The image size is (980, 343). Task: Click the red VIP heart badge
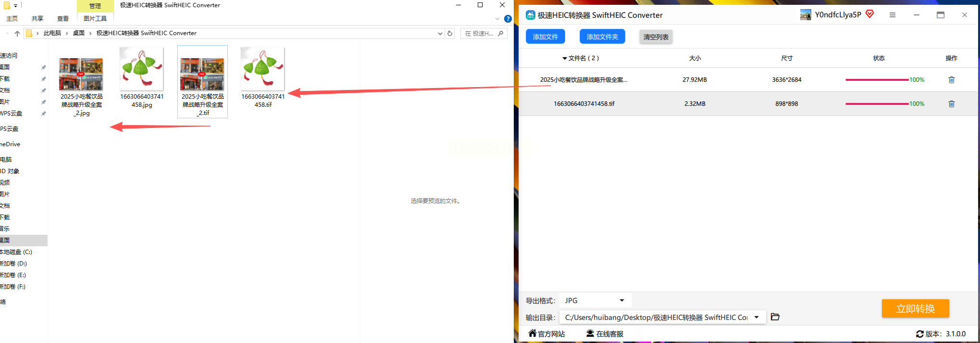pyautogui.click(x=869, y=14)
